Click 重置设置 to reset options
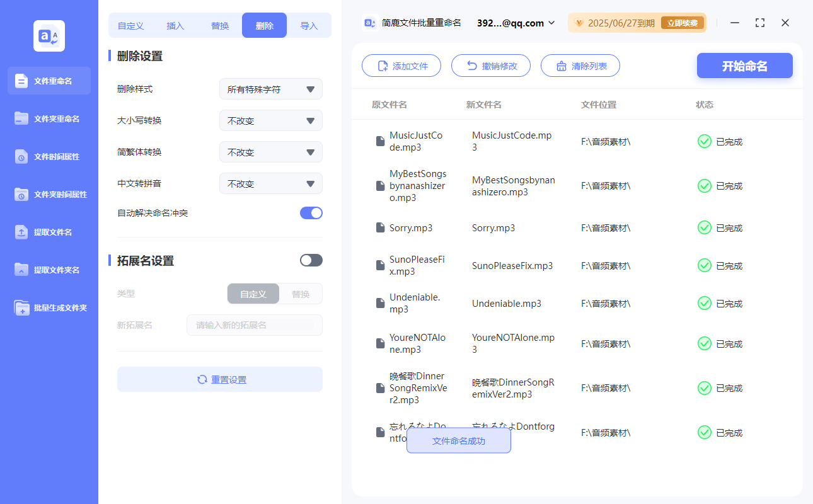 [x=219, y=379]
